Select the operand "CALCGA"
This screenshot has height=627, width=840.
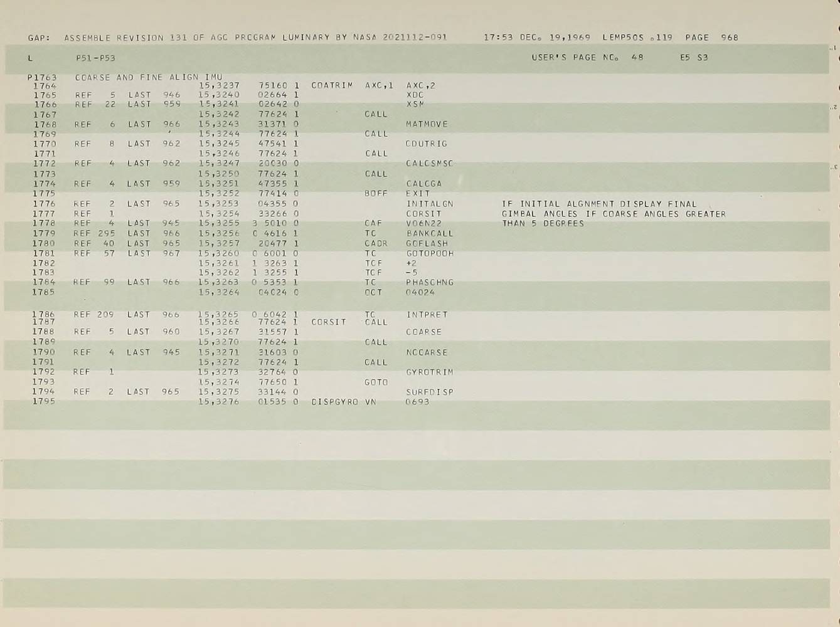[x=423, y=184]
